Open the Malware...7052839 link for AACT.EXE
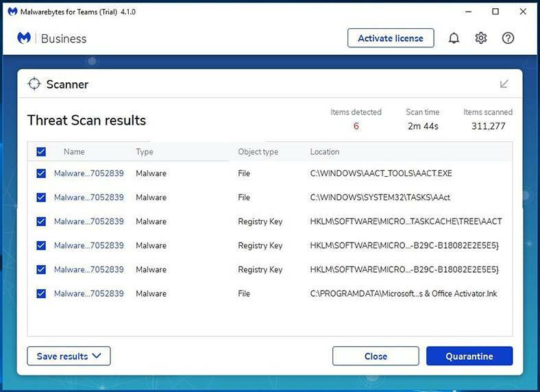The image size is (540, 392). pyautogui.click(x=89, y=173)
